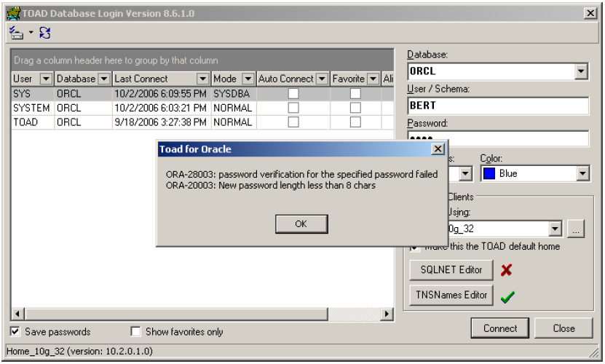Click the blue color swatch in the Color field
This screenshot has width=605, height=364.
click(489, 174)
